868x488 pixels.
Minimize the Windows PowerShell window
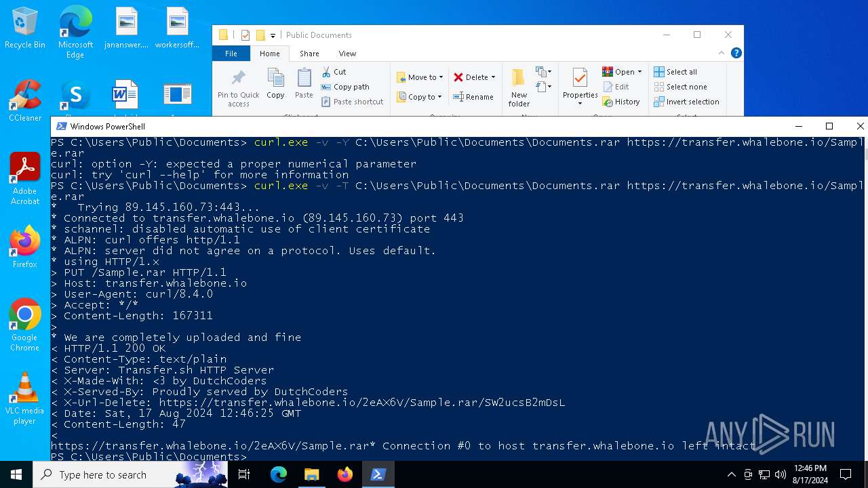tap(798, 126)
